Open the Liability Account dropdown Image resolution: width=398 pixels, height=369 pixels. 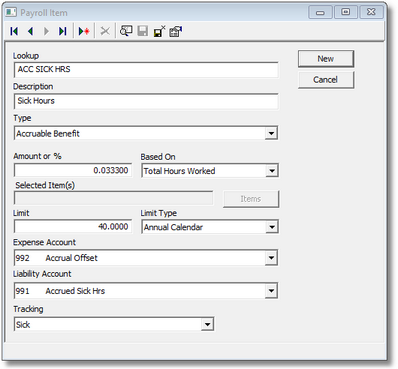(x=271, y=291)
